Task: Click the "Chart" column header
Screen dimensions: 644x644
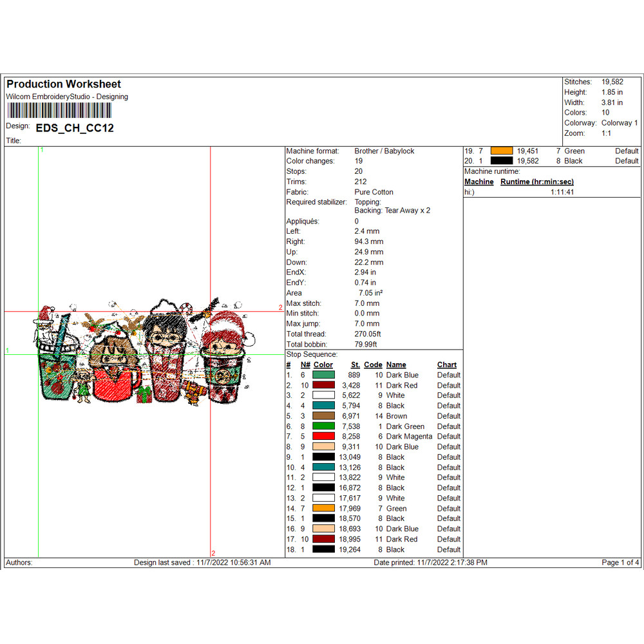Action: pyautogui.click(x=446, y=365)
